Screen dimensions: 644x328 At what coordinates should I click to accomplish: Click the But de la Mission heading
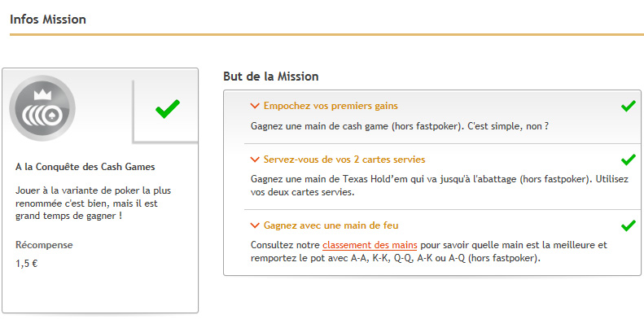[x=271, y=77]
